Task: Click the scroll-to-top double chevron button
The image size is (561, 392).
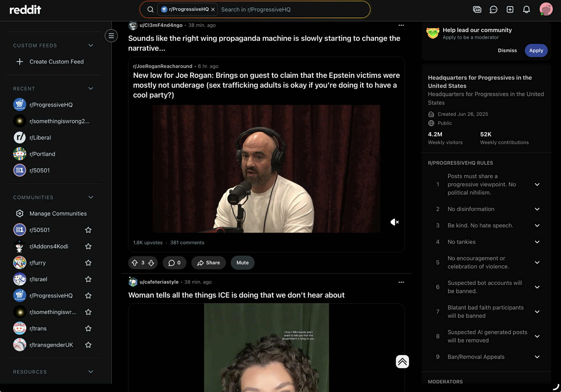Action: (402, 362)
